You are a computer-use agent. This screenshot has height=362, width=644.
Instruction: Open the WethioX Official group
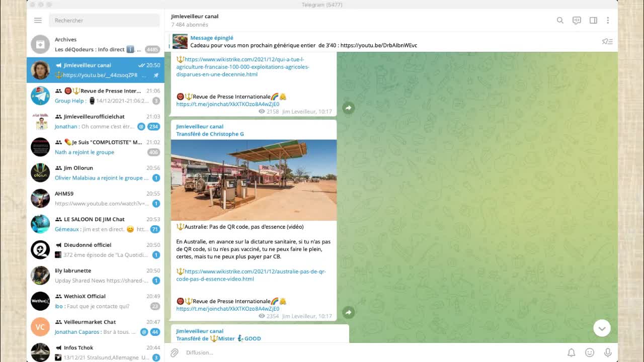click(x=96, y=301)
